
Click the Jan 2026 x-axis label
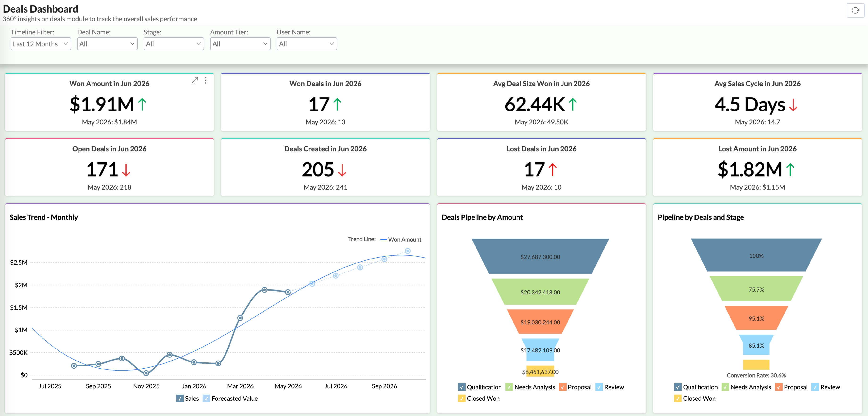pyautogui.click(x=194, y=386)
